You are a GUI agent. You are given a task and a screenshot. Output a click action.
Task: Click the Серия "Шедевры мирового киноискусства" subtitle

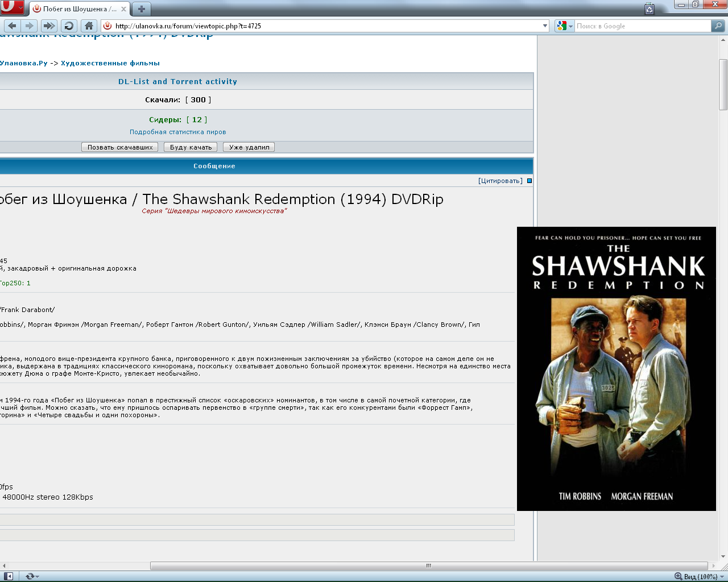[x=214, y=211]
